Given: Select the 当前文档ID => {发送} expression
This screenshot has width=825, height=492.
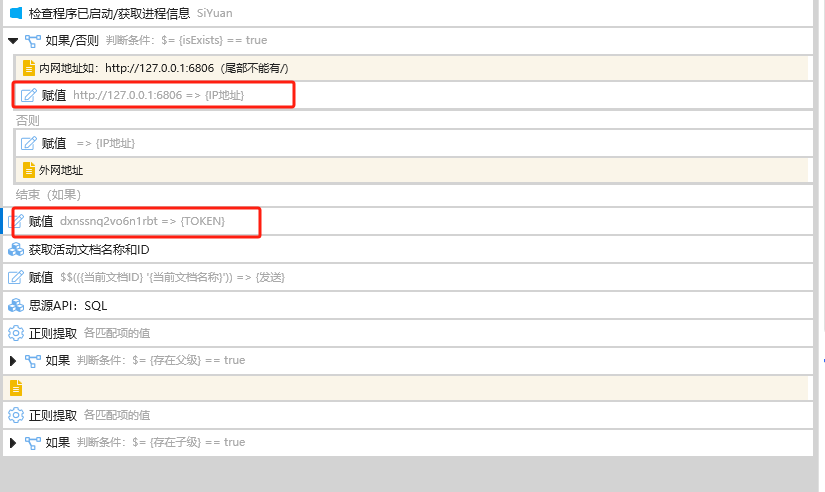Looking at the screenshot, I should click(173, 277).
